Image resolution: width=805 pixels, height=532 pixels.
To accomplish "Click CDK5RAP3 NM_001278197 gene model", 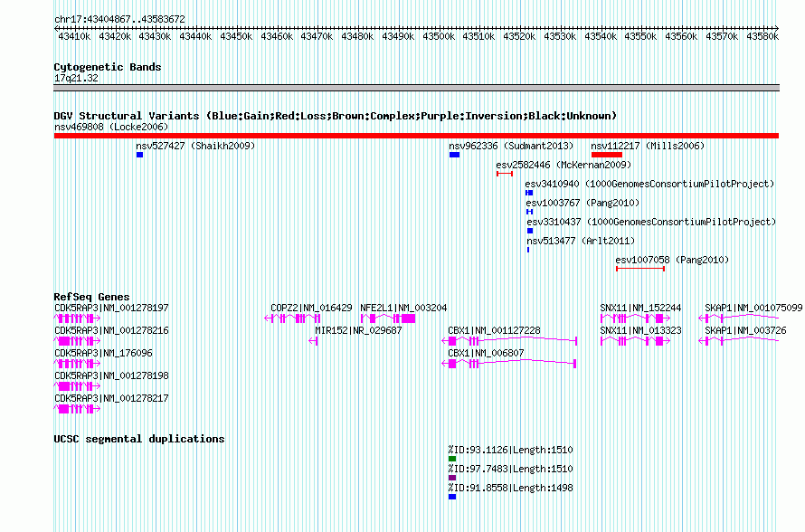I will 77,318.
